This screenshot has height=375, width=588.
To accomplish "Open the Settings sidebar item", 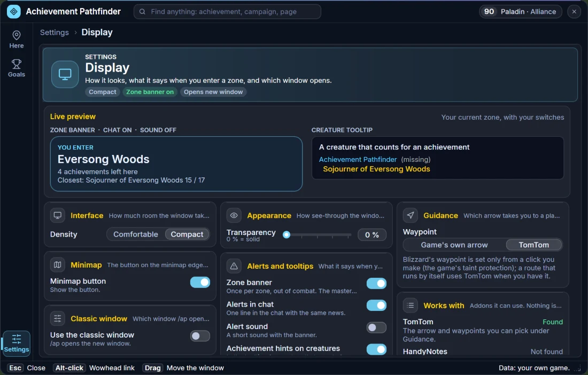I will click(17, 343).
